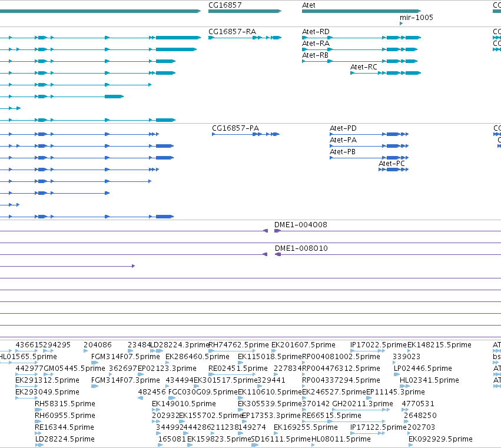The image size is (501, 448).
Task: Select the DME1-008010 feature label
Action: 301,248
